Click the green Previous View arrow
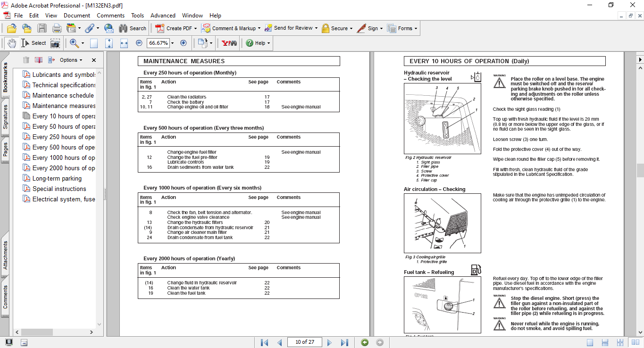 tap(365, 342)
